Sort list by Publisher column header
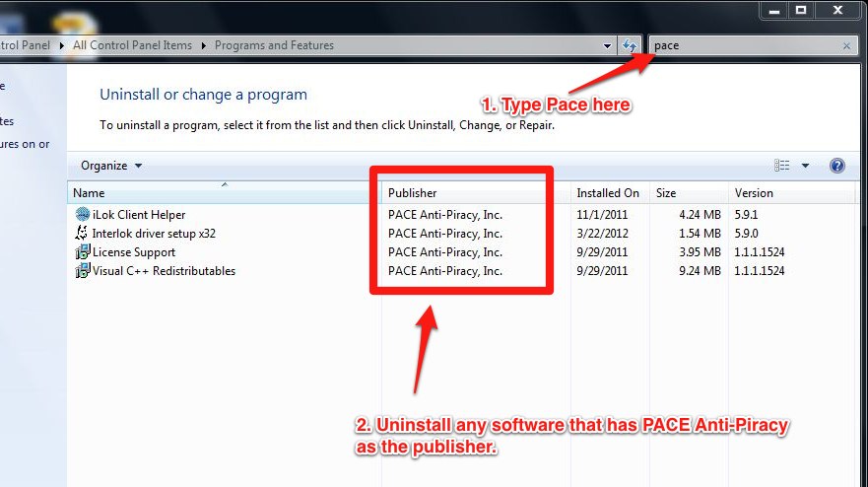This screenshot has height=487, width=868. pyautogui.click(x=412, y=193)
